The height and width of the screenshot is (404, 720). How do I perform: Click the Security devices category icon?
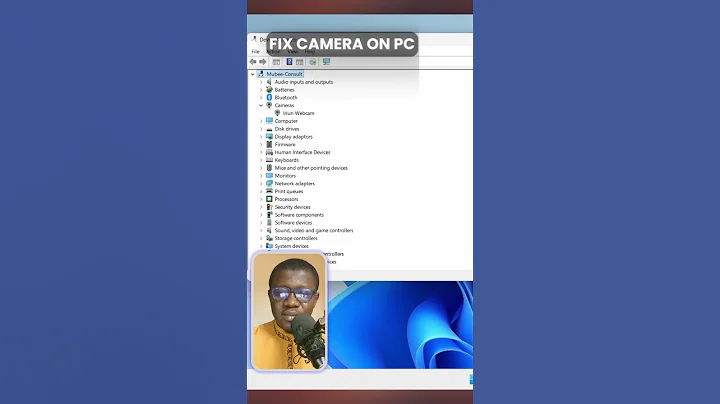click(x=269, y=207)
